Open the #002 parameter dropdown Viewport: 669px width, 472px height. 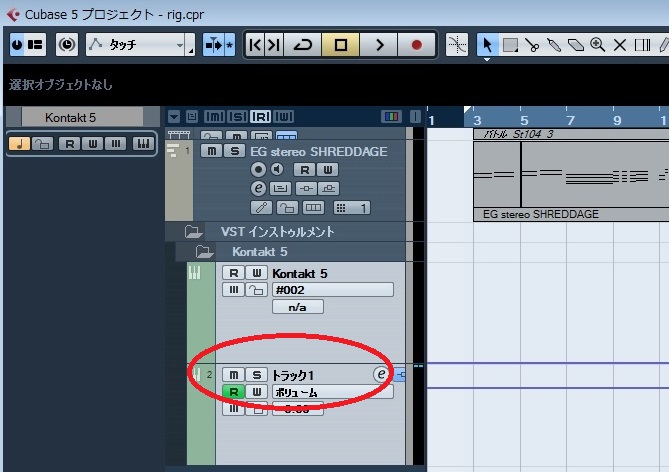333,290
